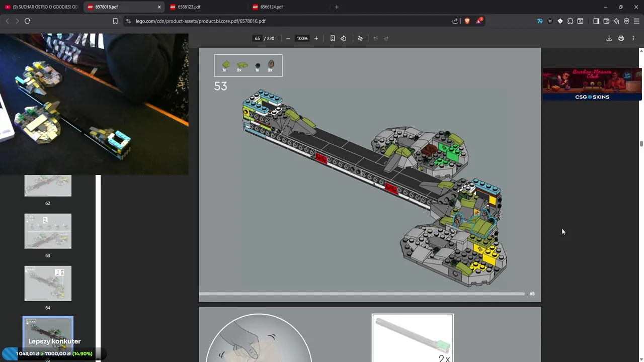Image resolution: width=644 pixels, height=362 pixels.
Task: Open the white diamond tag extension
Action: click(x=560, y=21)
